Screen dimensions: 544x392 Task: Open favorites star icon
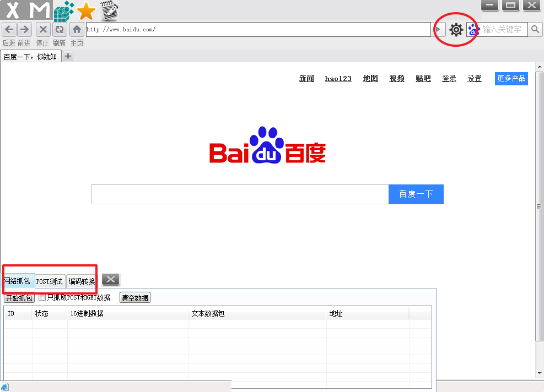pyautogui.click(x=86, y=11)
